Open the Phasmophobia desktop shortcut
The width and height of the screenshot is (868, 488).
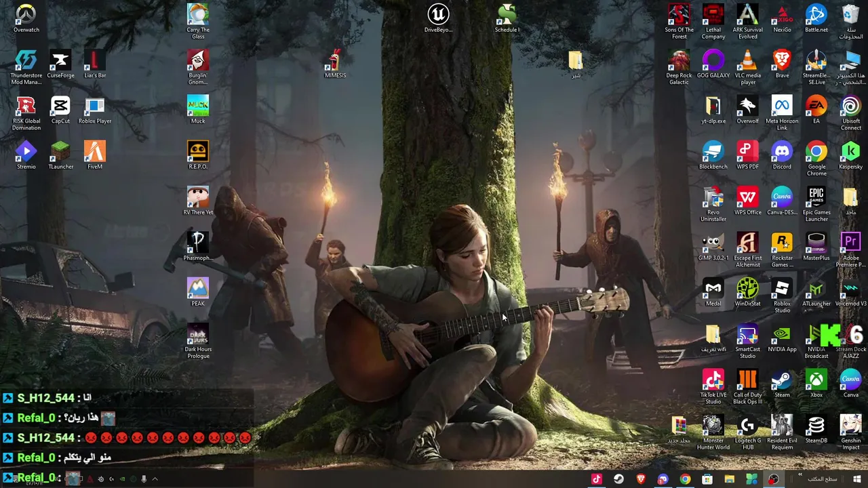(x=198, y=247)
